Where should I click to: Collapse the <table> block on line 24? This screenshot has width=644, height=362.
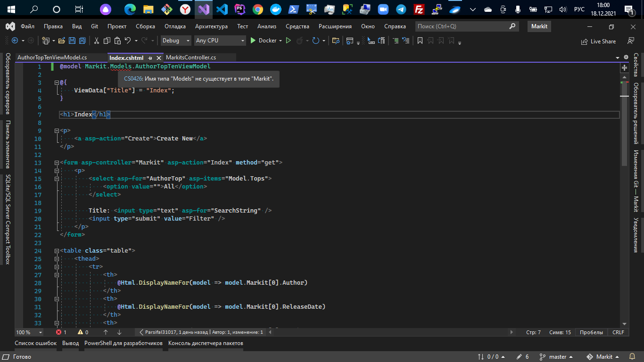click(x=57, y=251)
